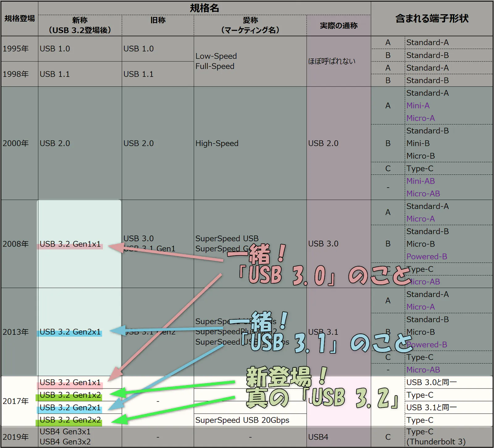
Task: Click the purple Mini-A connector text
Action: click(418, 106)
